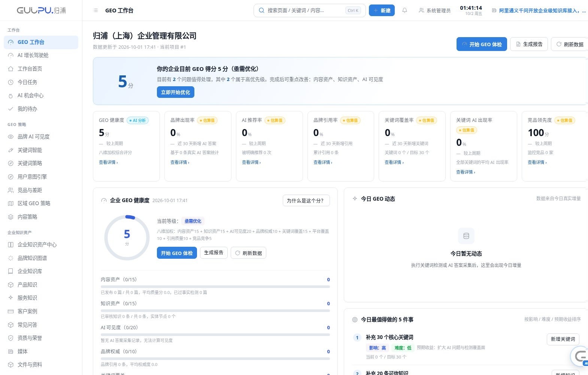This screenshot has width=588, height=375.
Task: Click the 资质与荣誉 shield icon
Action: tap(10, 338)
